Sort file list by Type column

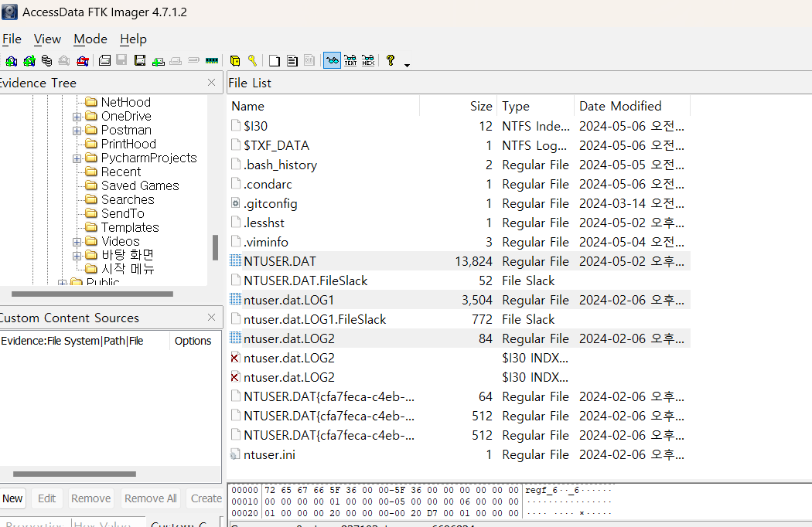coord(535,106)
